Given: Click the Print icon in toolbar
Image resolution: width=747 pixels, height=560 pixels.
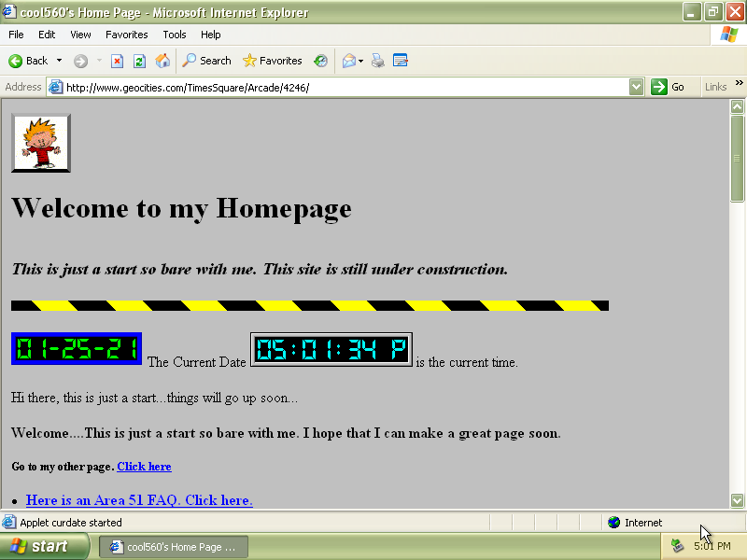Looking at the screenshot, I should (378, 61).
